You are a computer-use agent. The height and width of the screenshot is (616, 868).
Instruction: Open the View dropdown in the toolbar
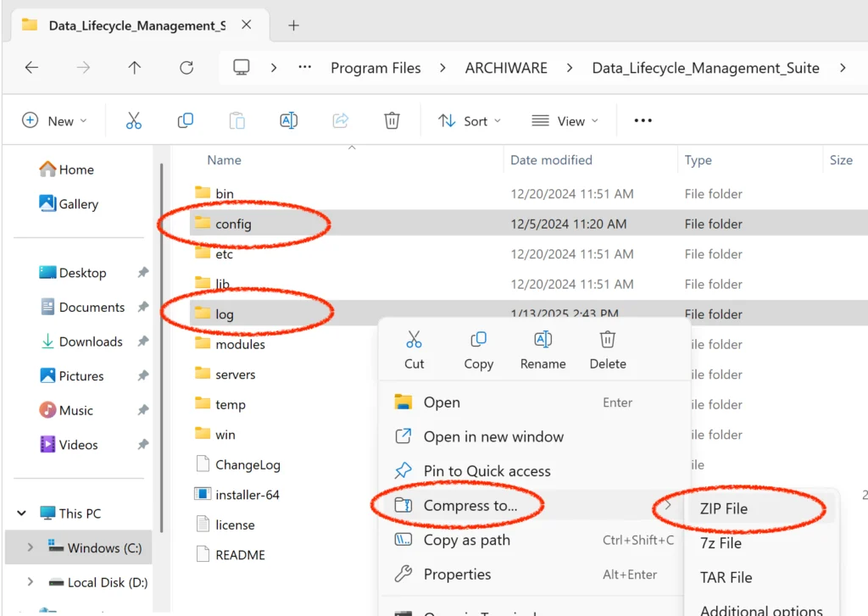565,121
